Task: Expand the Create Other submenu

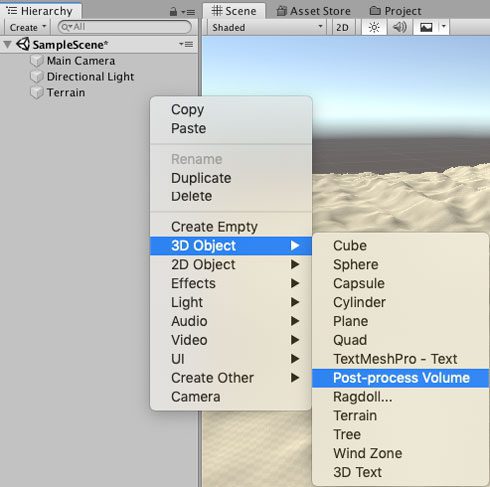Action: click(x=231, y=378)
